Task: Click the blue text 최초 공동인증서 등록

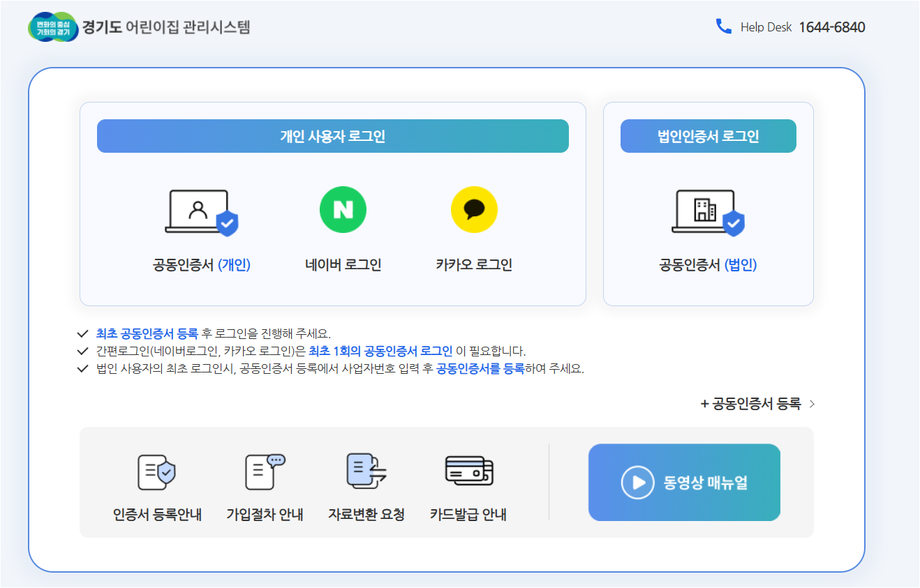Action: (147, 333)
